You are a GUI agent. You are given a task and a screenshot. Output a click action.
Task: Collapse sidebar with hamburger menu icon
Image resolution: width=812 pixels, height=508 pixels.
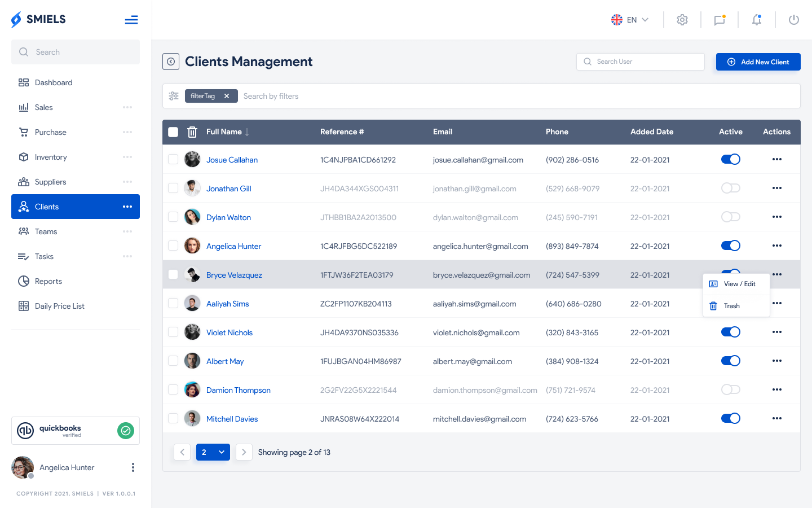[x=131, y=20]
